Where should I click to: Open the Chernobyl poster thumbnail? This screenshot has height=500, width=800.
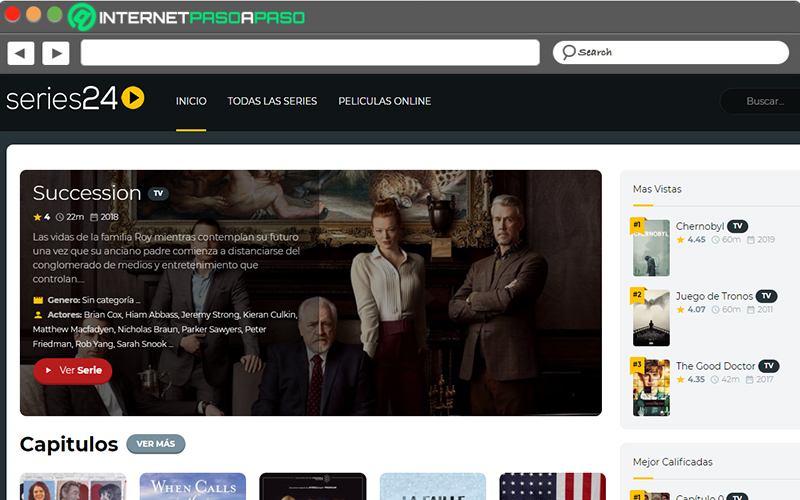click(652, 248)
